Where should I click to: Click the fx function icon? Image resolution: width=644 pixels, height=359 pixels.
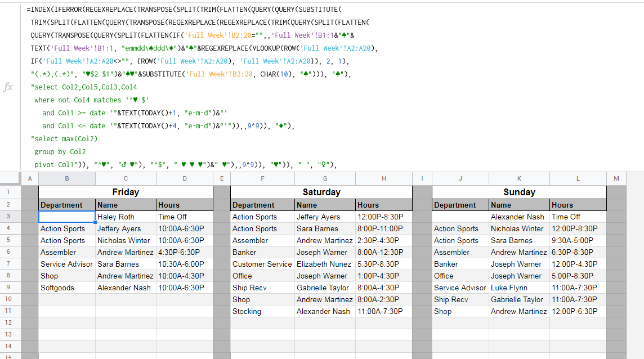(8, 87)
